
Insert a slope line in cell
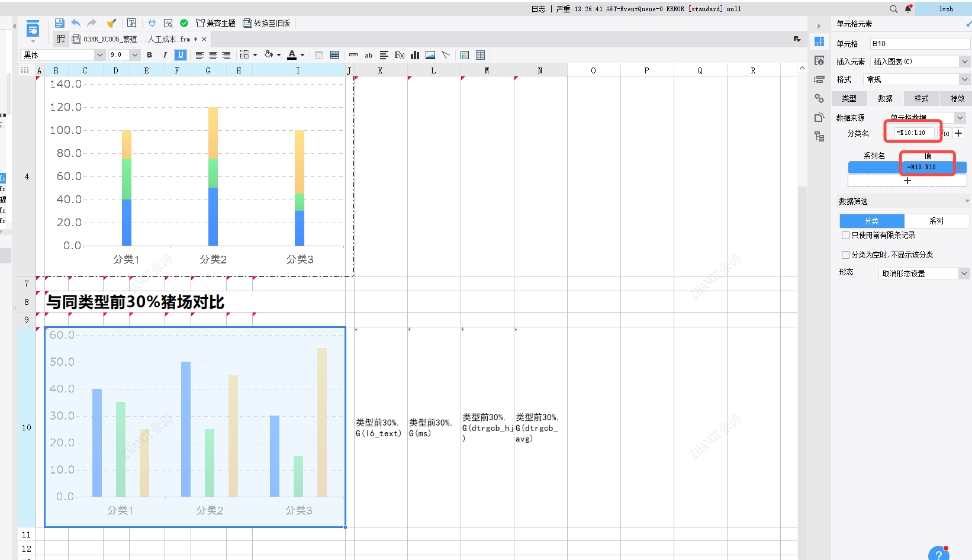pyautogui.click(x=446, y=55)
